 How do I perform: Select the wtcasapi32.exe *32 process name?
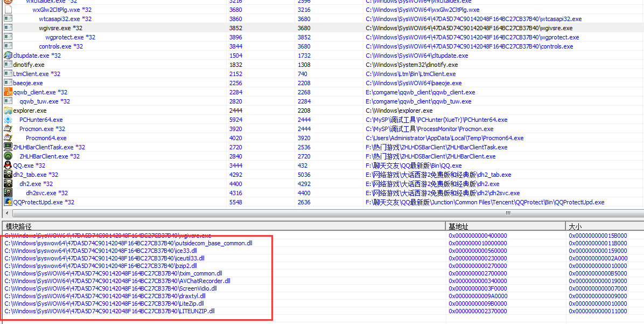[65, 19]
